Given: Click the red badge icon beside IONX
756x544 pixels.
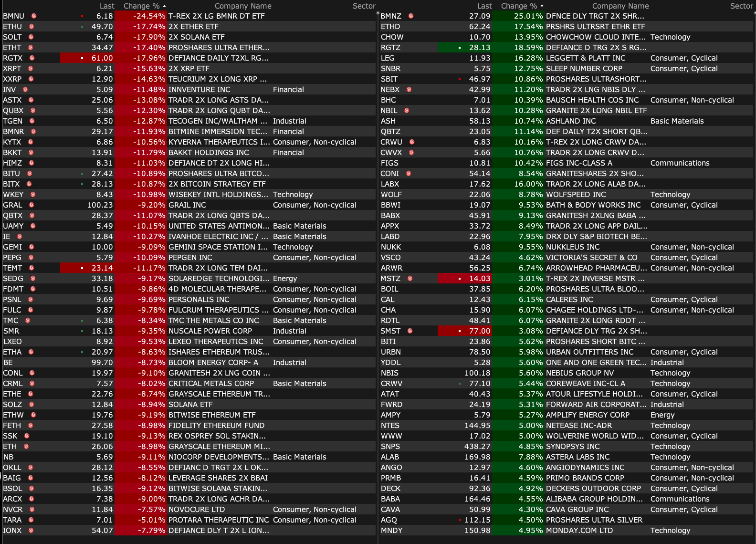Looking at the screenshot, I should coord(31,531).
